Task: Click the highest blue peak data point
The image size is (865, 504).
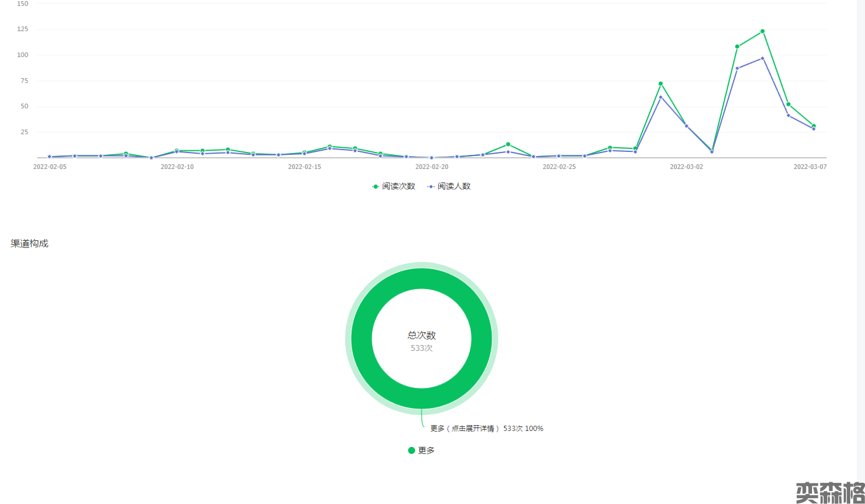Action: (763, 58)
